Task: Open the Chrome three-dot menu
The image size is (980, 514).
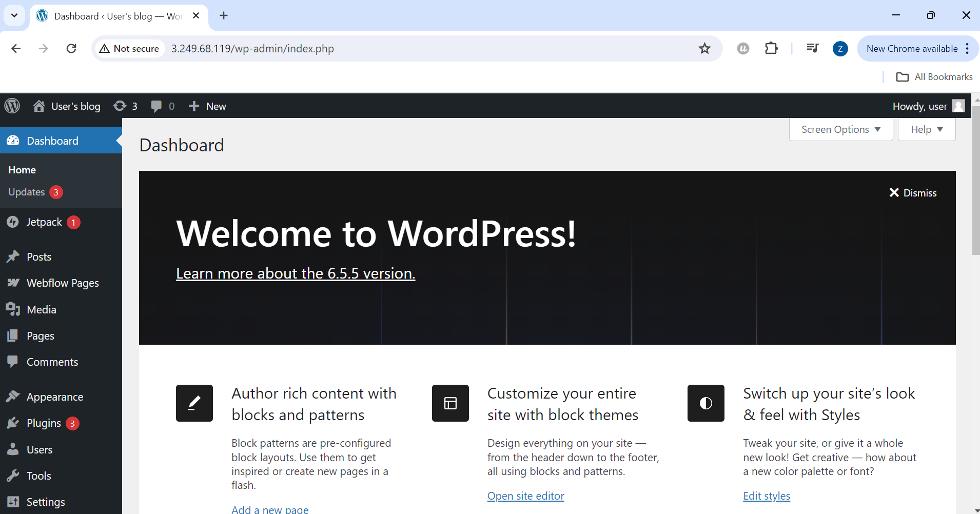Action: coord(967,48)
